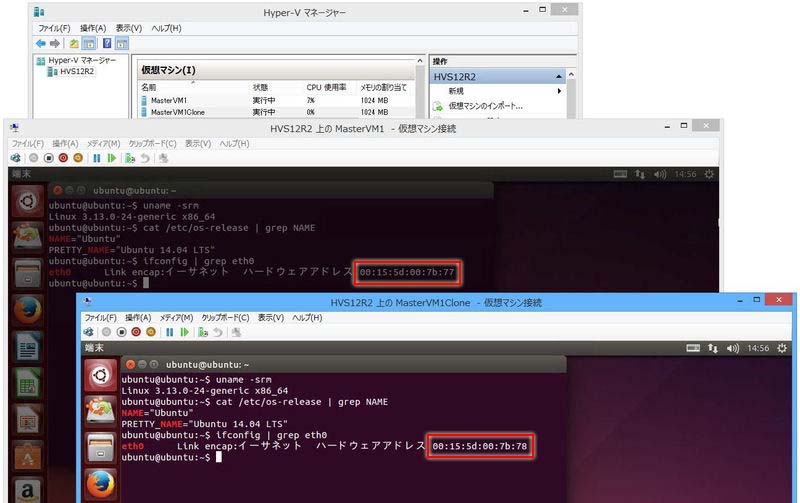Open 操作(A) menu in MasterVM1 window

(x=65, y=144)
